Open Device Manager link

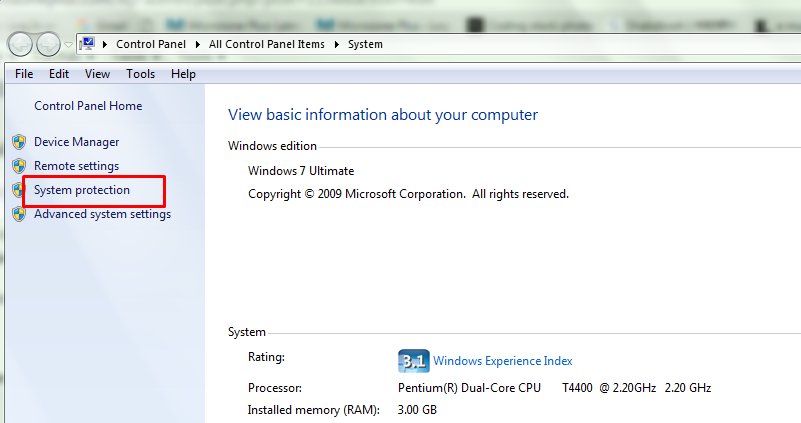77,142
